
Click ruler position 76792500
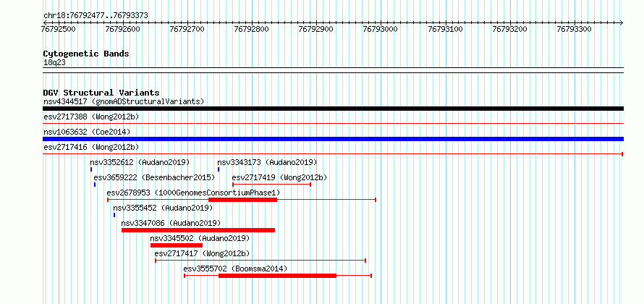tap(59, 29)
